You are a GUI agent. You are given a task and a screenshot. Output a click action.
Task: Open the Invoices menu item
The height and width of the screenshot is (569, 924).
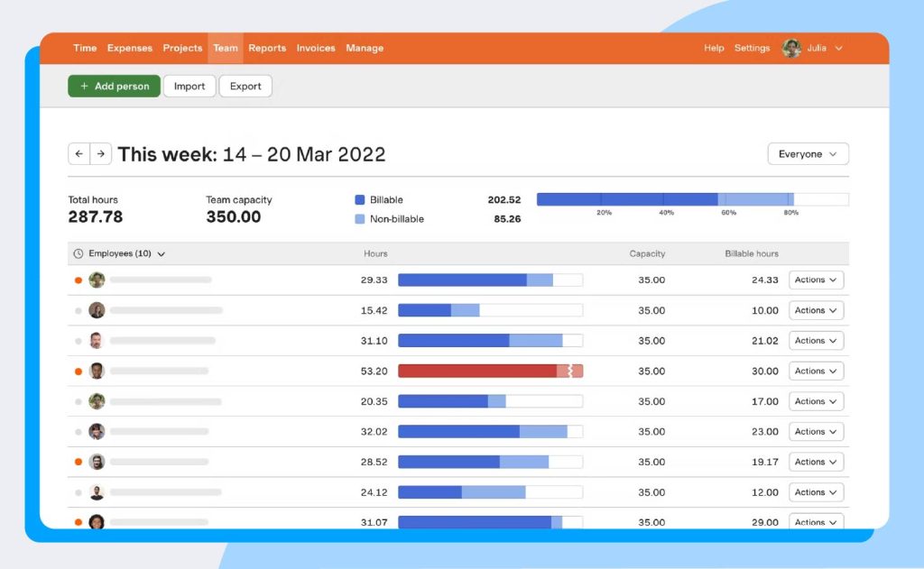(x=315, y=48)
